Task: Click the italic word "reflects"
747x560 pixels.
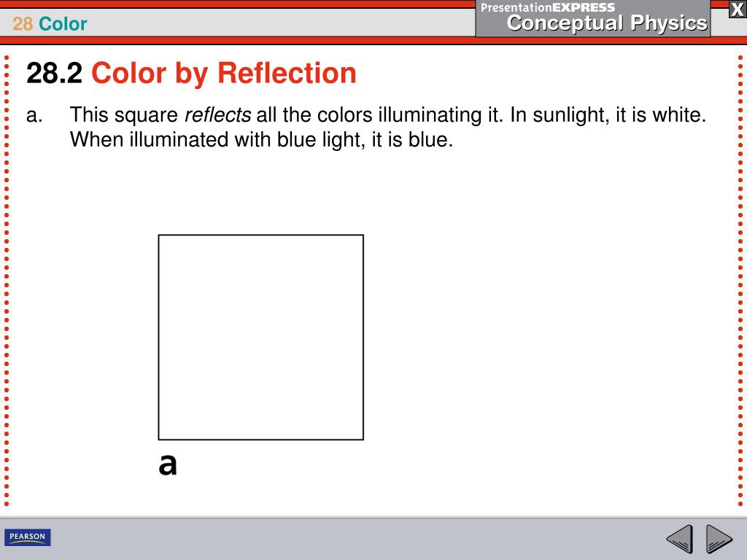Action: 217,114
